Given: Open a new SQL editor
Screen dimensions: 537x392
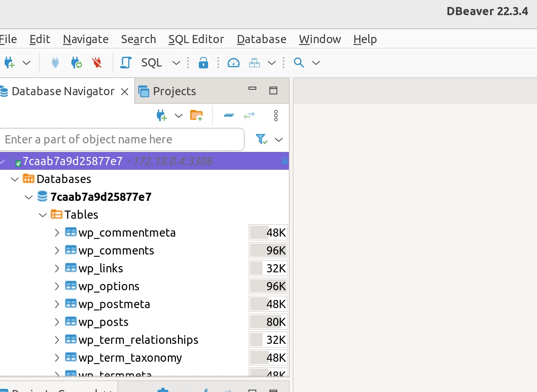Looking at the screenshot, I should [125, 62].
